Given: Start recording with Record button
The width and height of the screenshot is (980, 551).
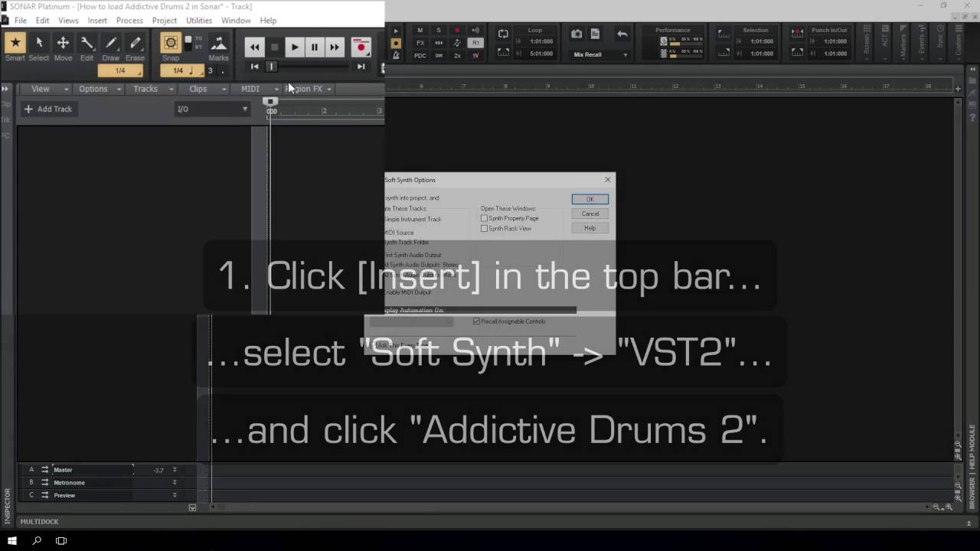Looking at the screenshot, I should pyautogui.click(x=361, y=47).
